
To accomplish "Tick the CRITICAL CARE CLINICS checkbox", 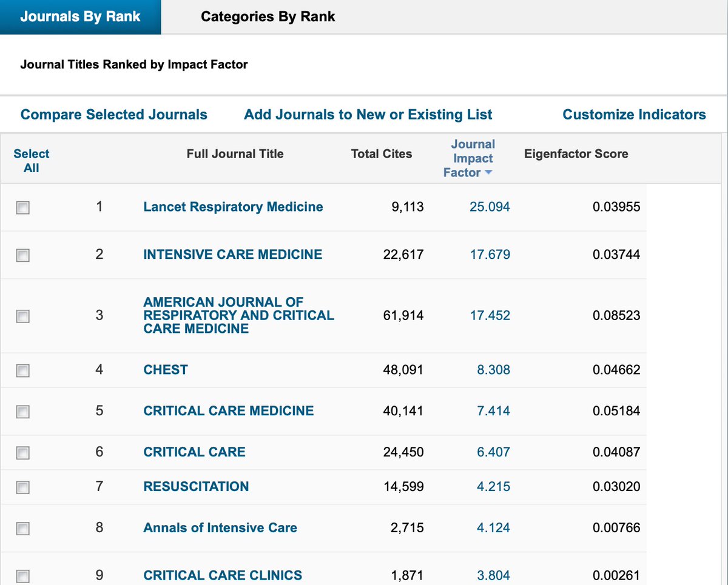I will pyautogui.click(x=22, y=575).
